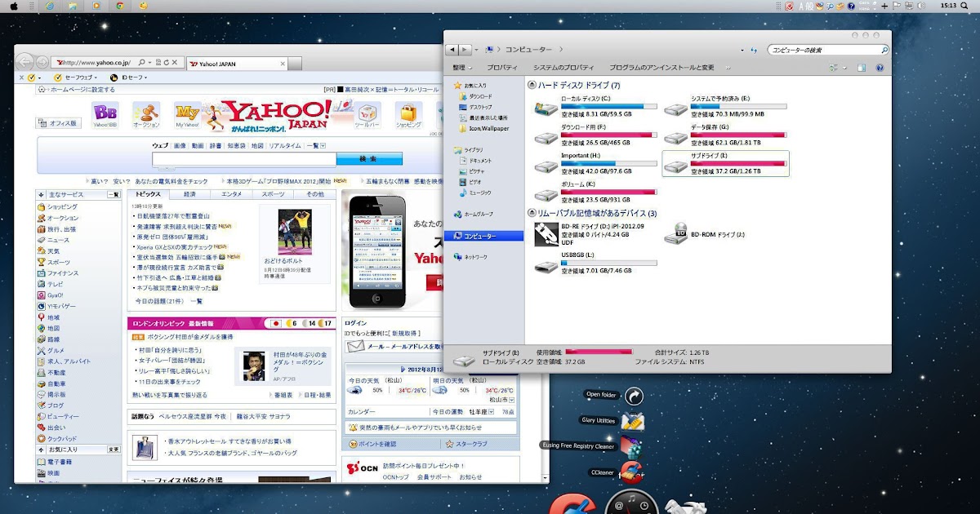
Task: Click the Yahoo shopping bag icon
Action: click(408, 115)
